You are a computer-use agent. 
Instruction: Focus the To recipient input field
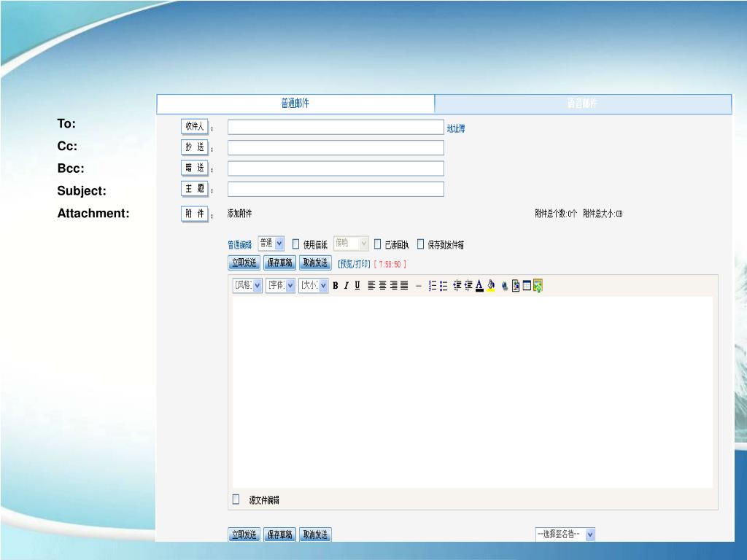point(336,127)
